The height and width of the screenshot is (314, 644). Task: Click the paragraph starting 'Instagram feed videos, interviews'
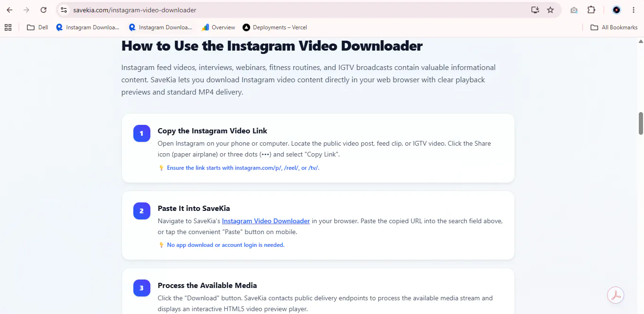point(308,80)
